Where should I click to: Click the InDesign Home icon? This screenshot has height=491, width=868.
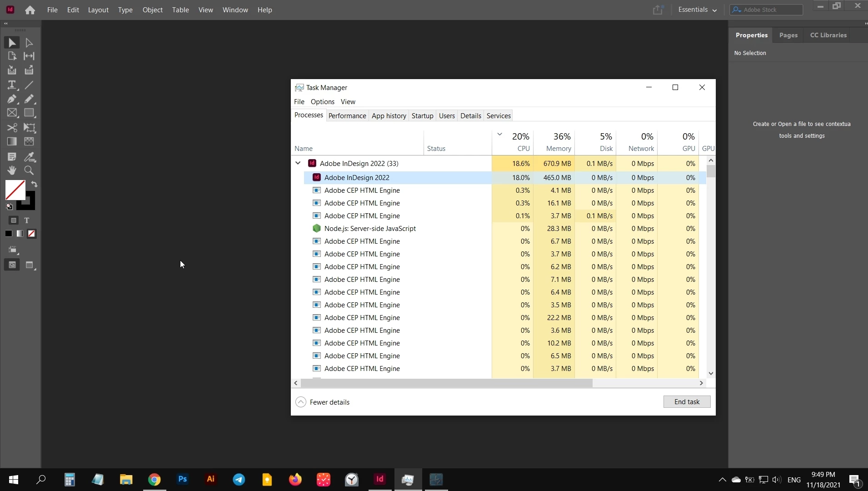click(30, 10)
